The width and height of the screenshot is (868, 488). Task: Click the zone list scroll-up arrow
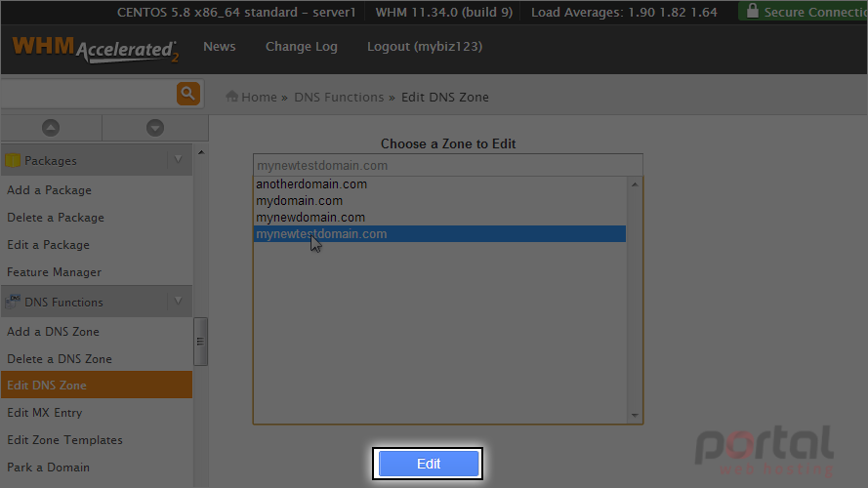[635, 184]
